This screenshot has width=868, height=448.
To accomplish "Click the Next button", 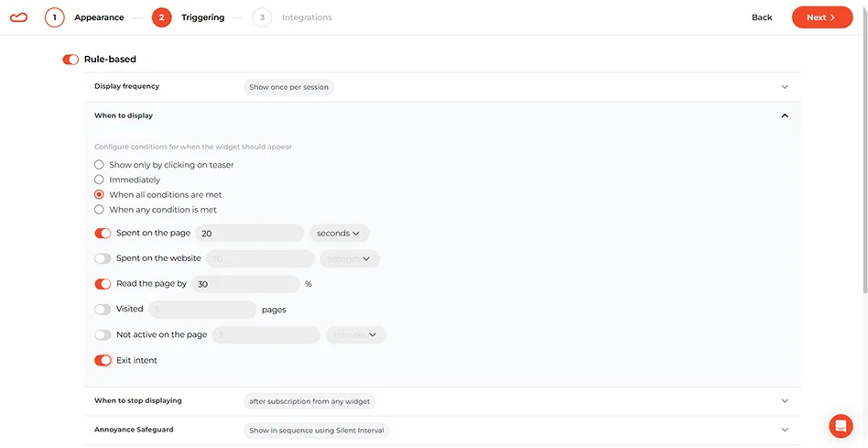I will click(821, 17).
